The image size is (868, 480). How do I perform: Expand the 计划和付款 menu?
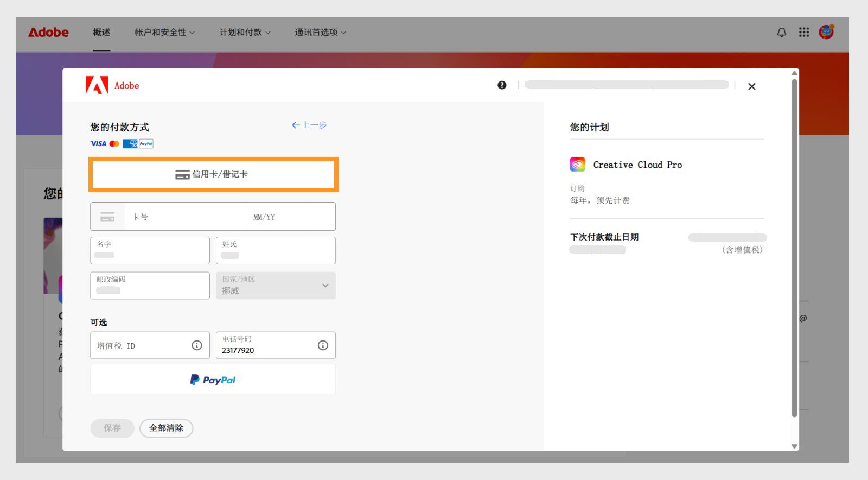click(245, 33)
